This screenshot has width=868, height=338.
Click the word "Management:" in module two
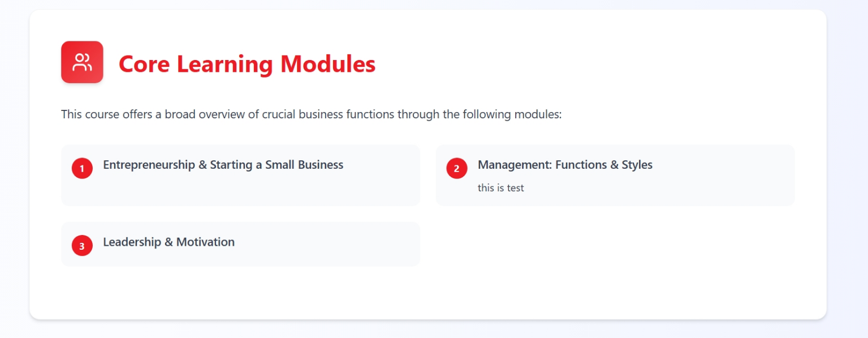click(x=515, y=165)
